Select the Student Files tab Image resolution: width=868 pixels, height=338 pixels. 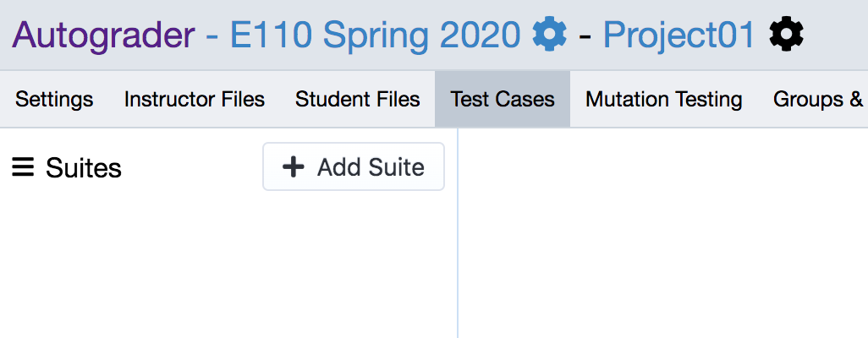[357, 100]
